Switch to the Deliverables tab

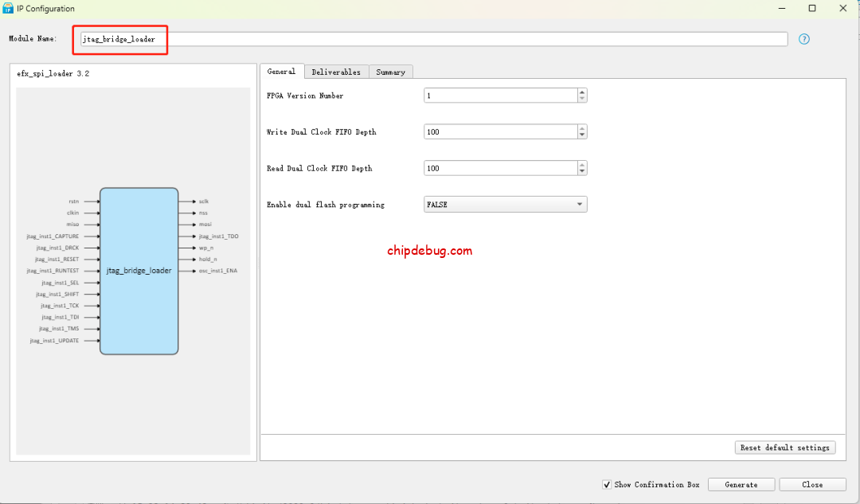click(336, 72)
